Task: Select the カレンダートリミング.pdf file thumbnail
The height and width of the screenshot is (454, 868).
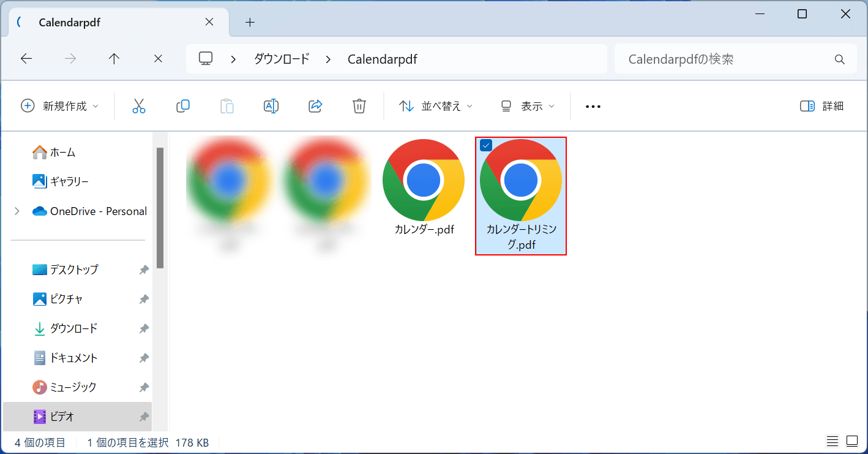Action: click(521, 196)
